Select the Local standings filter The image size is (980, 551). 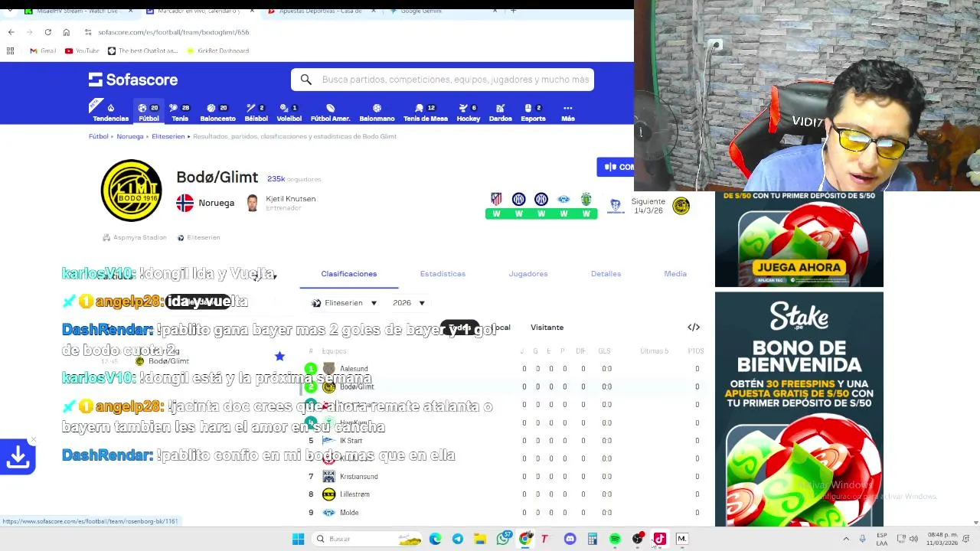(501, 328)
